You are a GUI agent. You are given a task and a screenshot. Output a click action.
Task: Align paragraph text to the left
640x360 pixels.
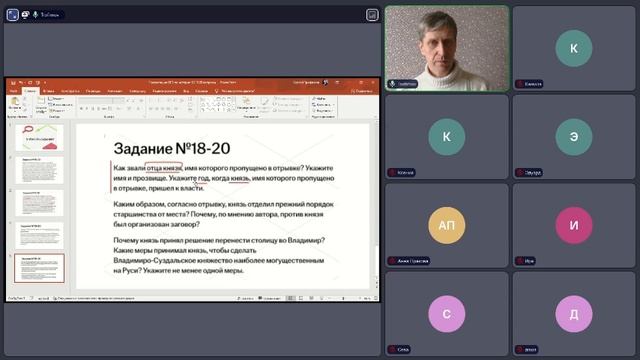point(151,109)
